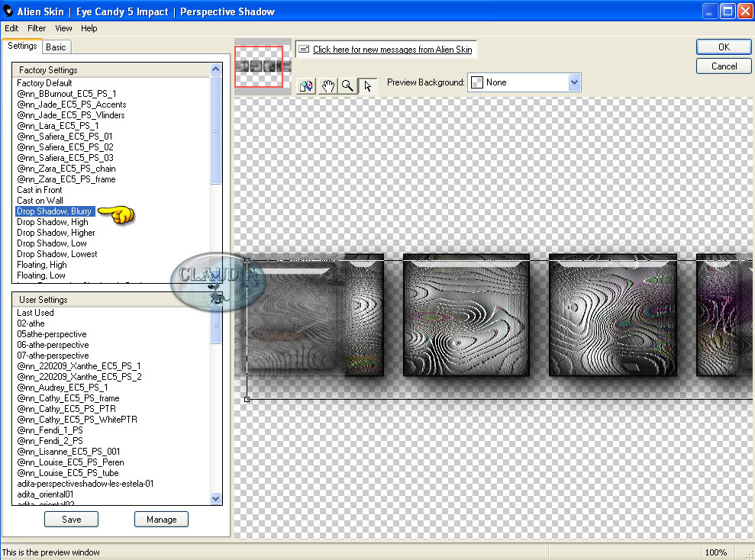This screenshot has width=755, height=560.
Task: Select @nn_Audrey_EC5_PS_1 setting
Action: pos(62,388)
